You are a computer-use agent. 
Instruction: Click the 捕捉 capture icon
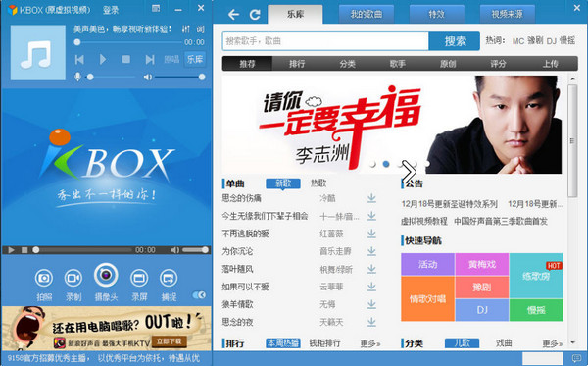(x=169, y=278)
